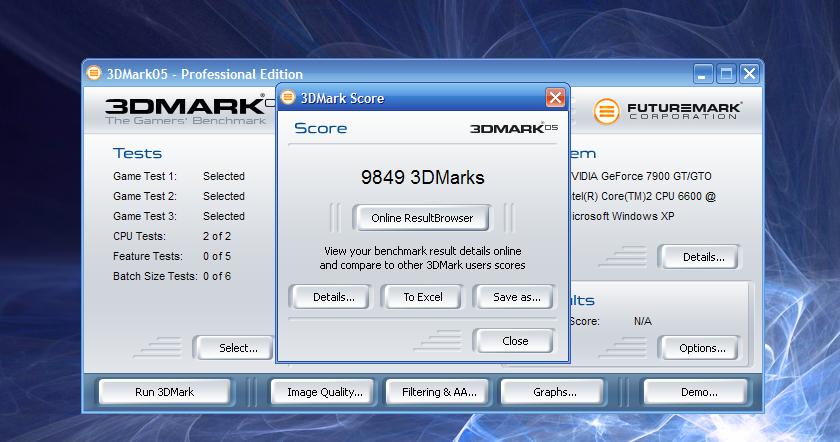Screen dimensions: 840x442
Task: Click the '0 of 6' batch size value
Action: coord(216,276)
